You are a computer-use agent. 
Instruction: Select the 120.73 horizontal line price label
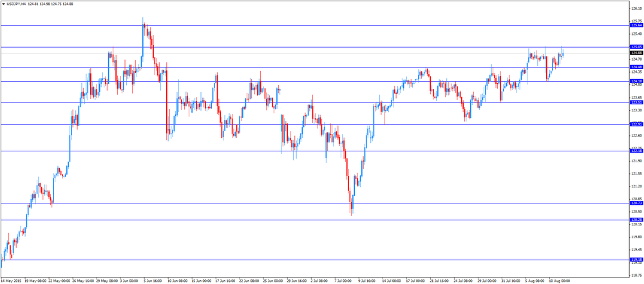point(636,203)
